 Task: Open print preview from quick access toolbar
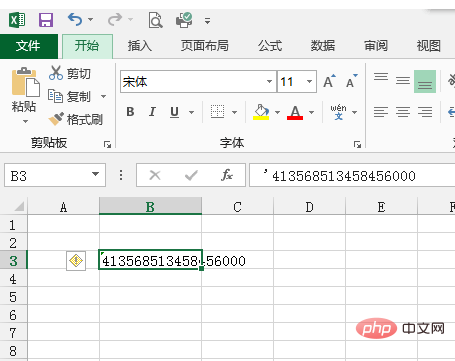(155, 20)
